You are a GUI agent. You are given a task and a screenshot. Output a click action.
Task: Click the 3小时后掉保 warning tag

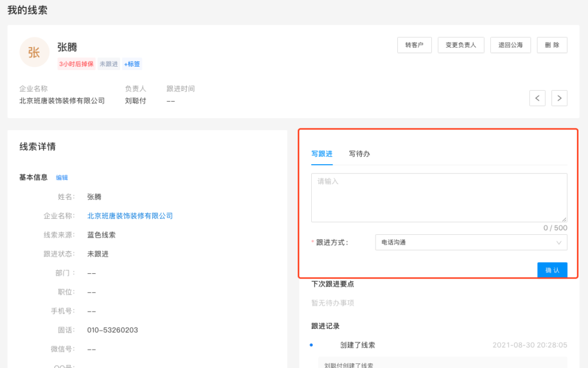76,64
